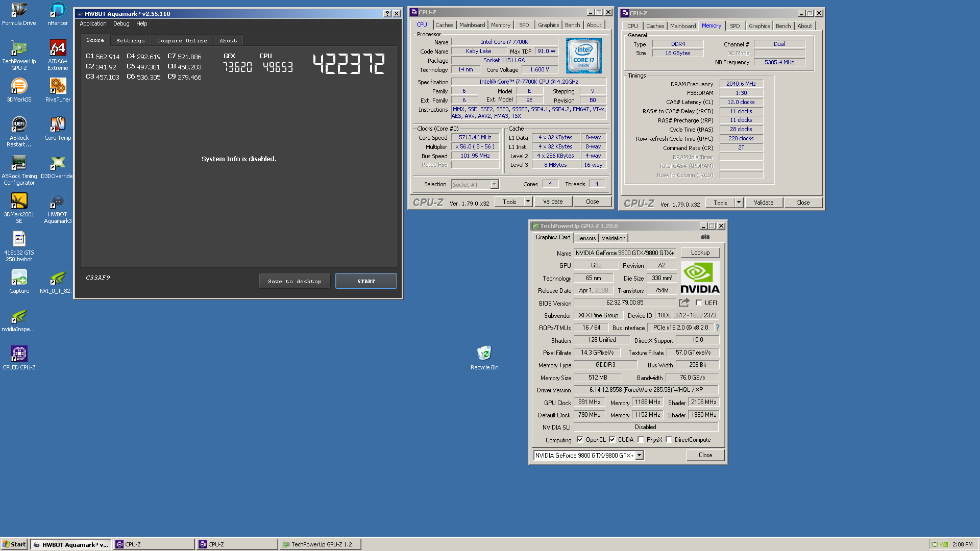
Task: Toggle the CUDA checkbox
Action: point(612,440)
